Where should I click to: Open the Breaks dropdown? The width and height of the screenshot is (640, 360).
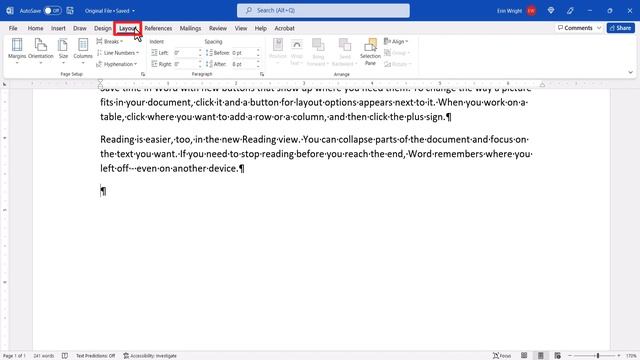(x=109, y=41)
